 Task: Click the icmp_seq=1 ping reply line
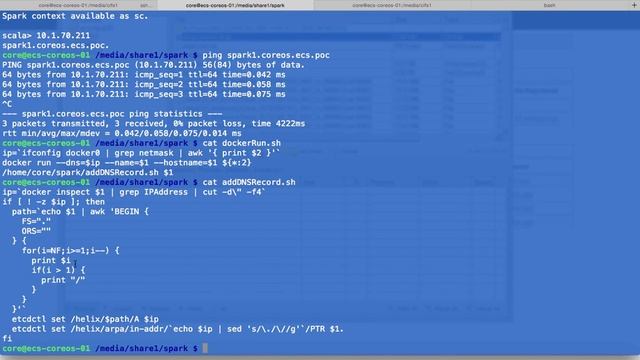coord(144,75)
